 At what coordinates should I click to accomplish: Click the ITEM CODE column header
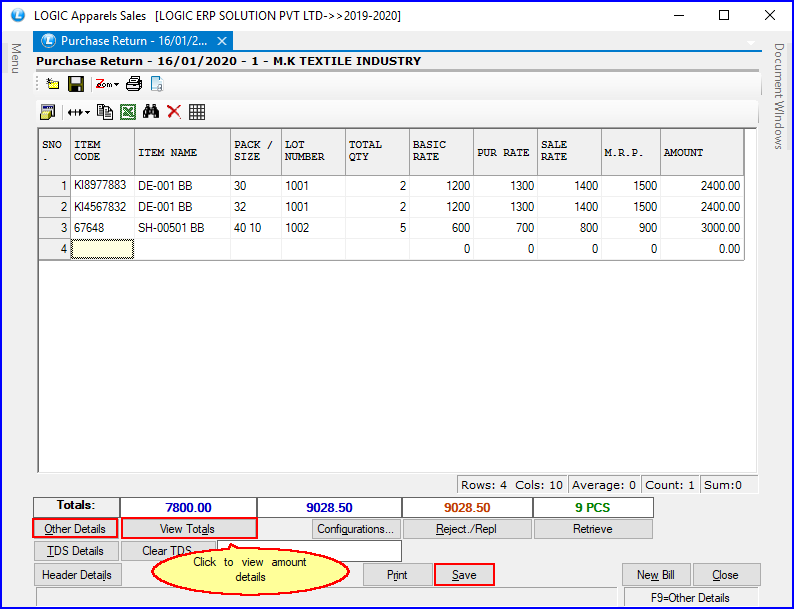coord(102,152)
